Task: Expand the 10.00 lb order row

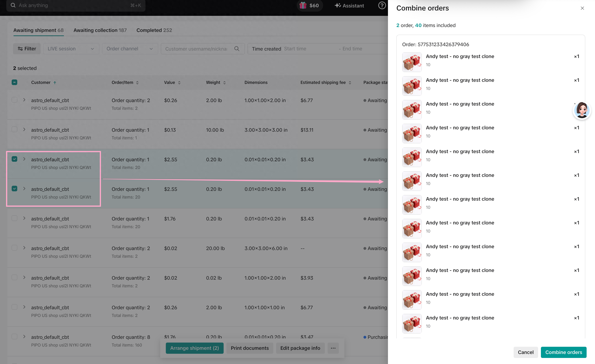Action: coord(24,130)
